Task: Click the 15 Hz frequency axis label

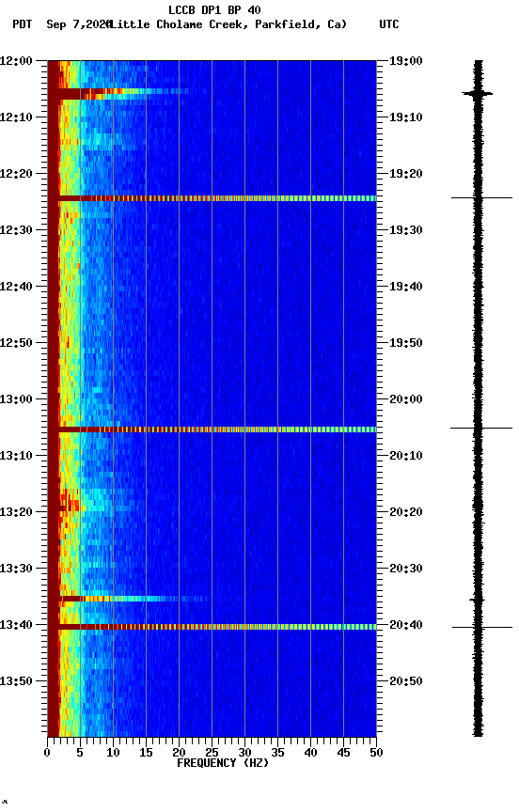Action: [146, 753]
